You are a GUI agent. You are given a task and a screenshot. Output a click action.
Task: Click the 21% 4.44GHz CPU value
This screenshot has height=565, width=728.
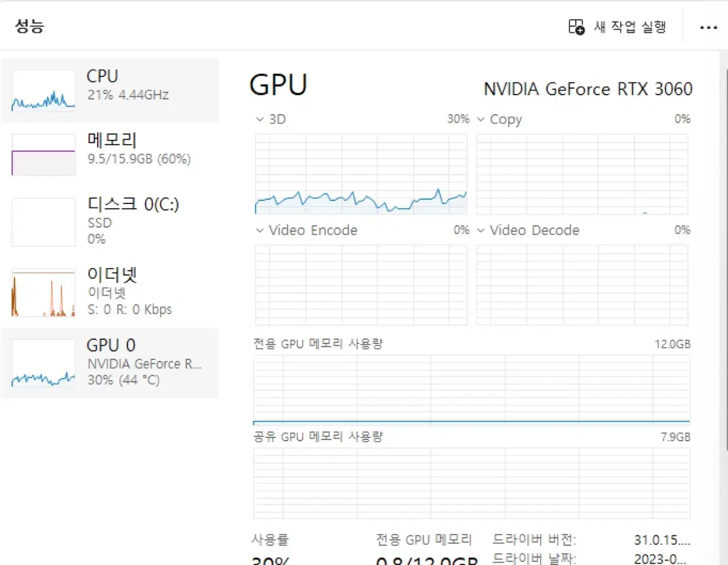pos(128,95)
